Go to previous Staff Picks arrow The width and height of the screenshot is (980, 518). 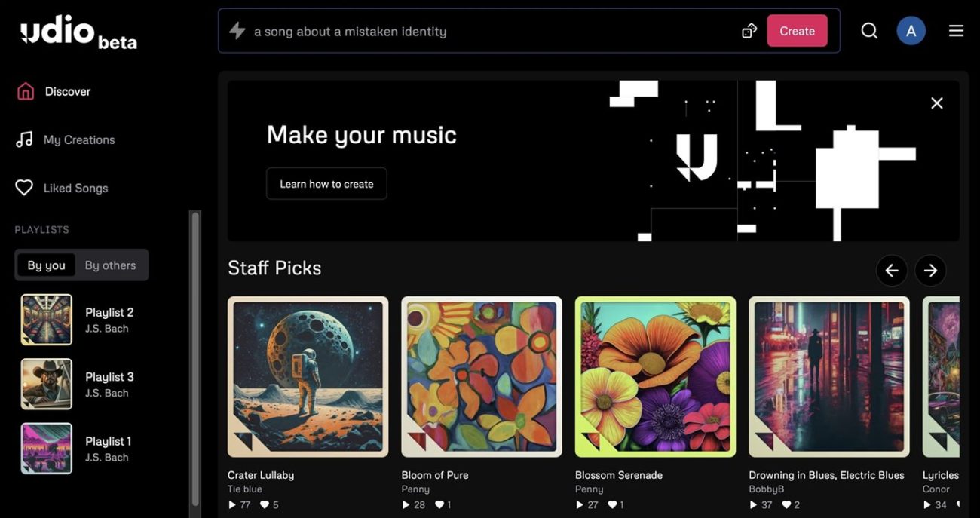click(891, 270)
